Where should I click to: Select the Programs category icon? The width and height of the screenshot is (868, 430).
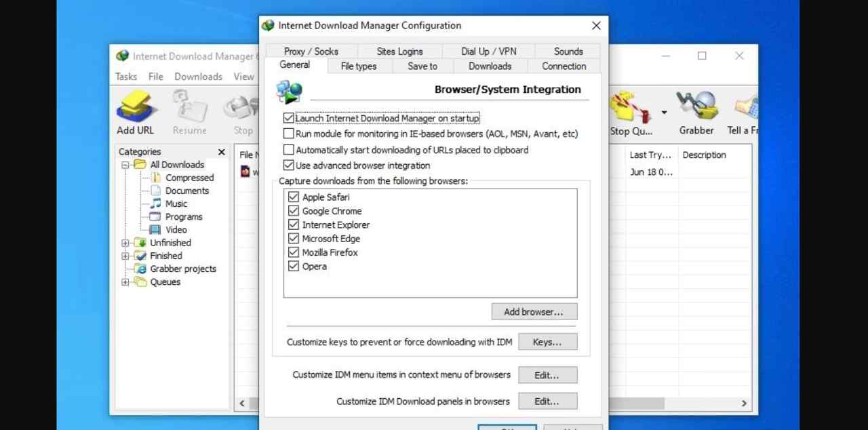(155, 217)
